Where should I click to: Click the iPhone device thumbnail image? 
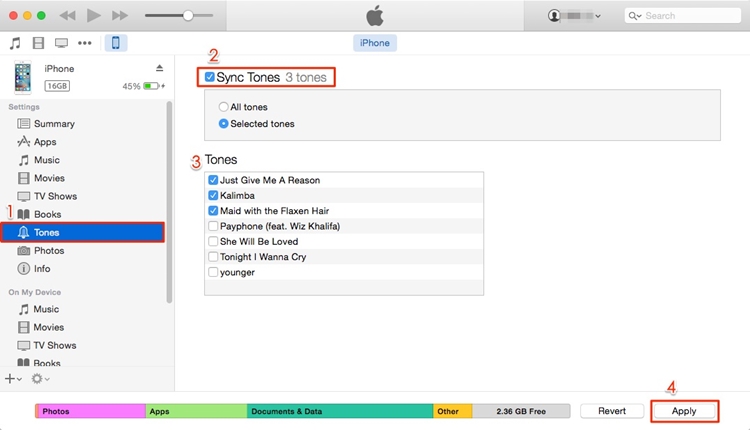point(22,77)
